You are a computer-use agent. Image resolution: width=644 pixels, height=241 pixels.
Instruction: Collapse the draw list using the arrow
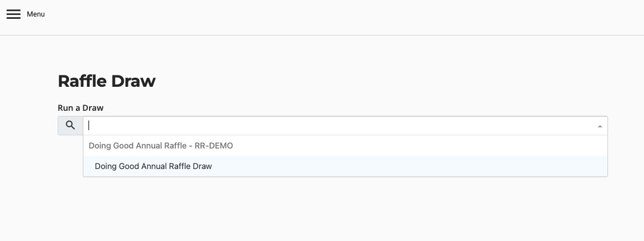599,126
